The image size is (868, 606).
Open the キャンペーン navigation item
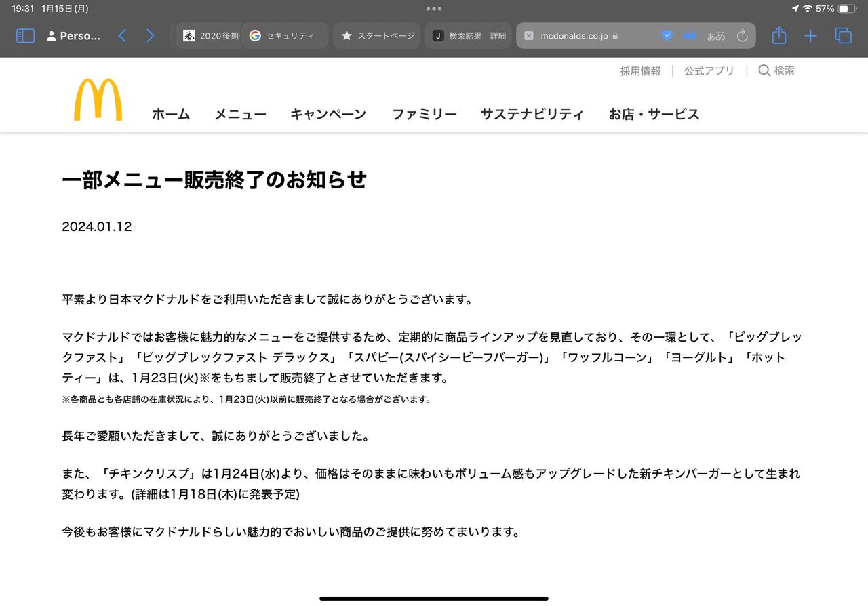coord(328,115)
